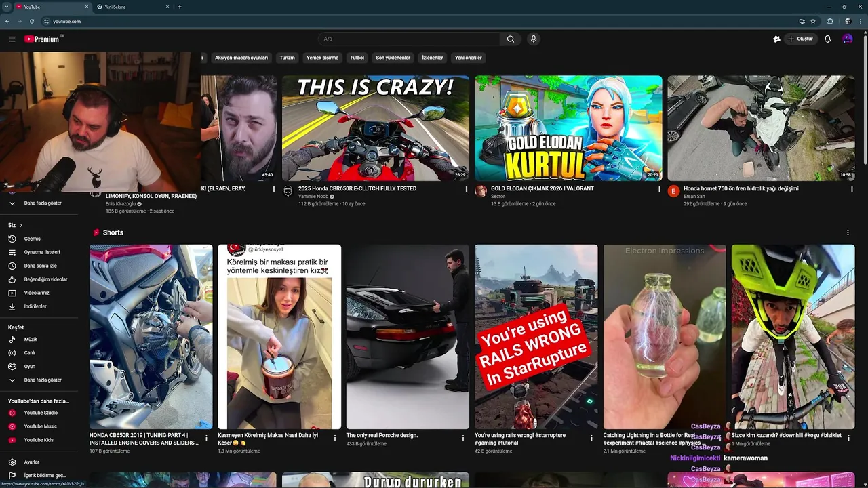Screen dimensions: 868x488
Task: Select Aksiyon-macera oyunları filter chip
Action: point(241,58)
